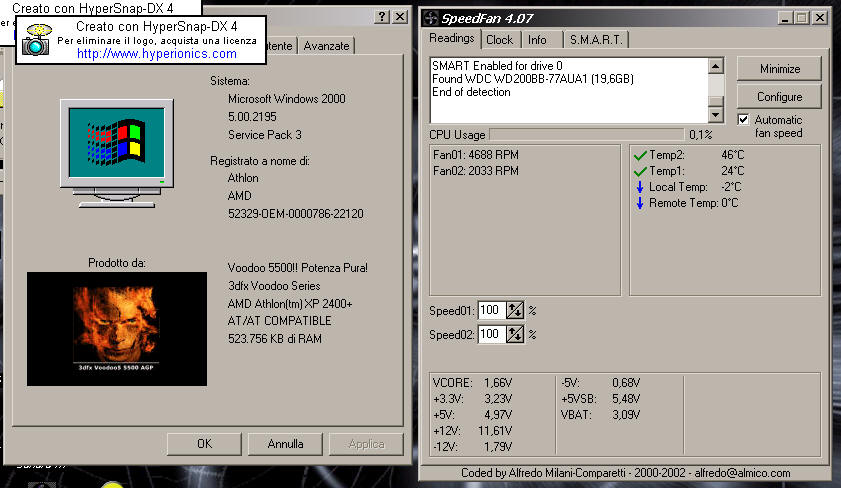Click the Speed02 percentage input field
Viewport: 841px width, 488px height.
coord(491,335)
